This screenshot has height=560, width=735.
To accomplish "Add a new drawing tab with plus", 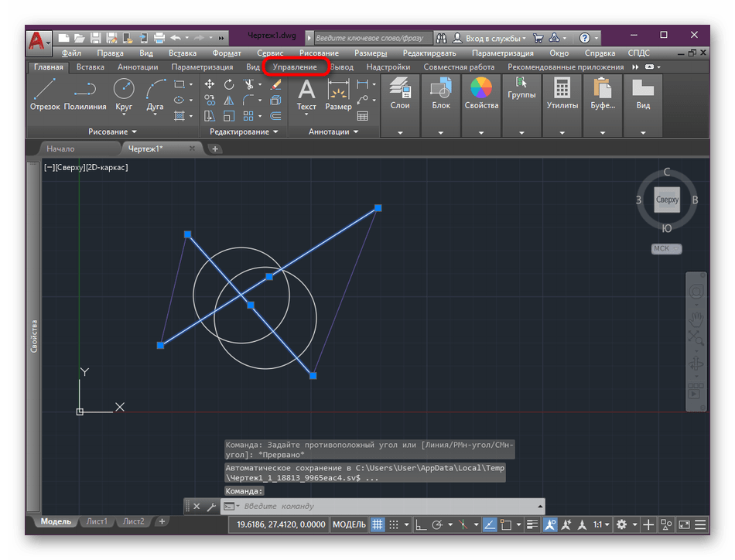I will pos(214,149).
